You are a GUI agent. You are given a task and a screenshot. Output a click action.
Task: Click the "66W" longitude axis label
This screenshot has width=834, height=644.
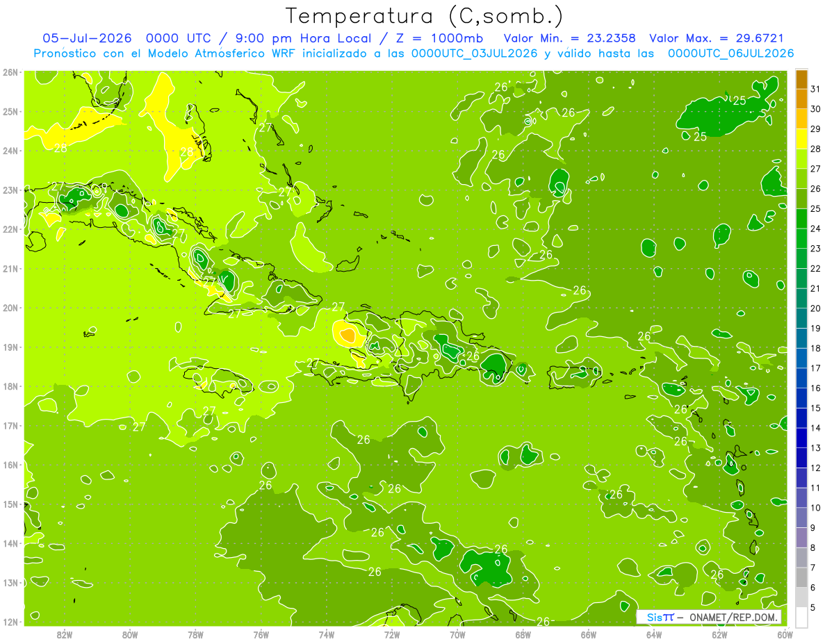click(589, 634)
